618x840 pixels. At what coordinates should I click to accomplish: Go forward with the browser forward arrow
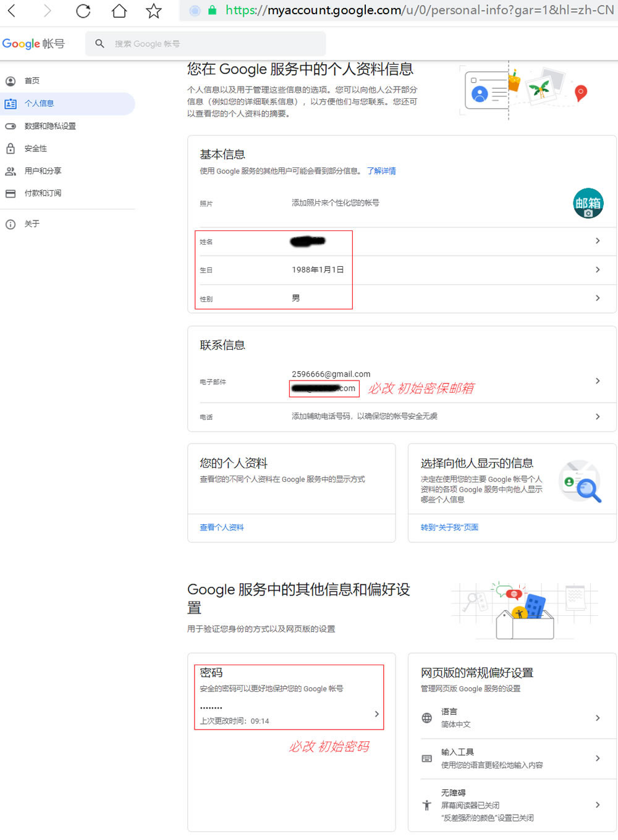coord(47,10)
